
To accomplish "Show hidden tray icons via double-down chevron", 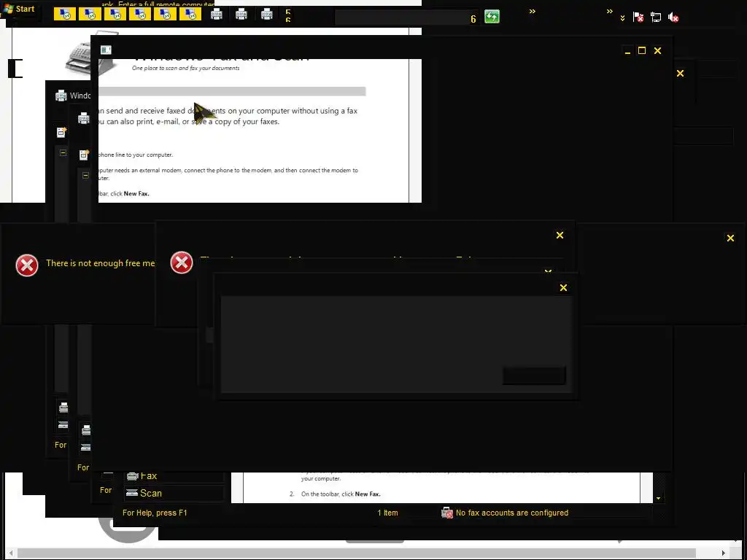I will 622,18.
